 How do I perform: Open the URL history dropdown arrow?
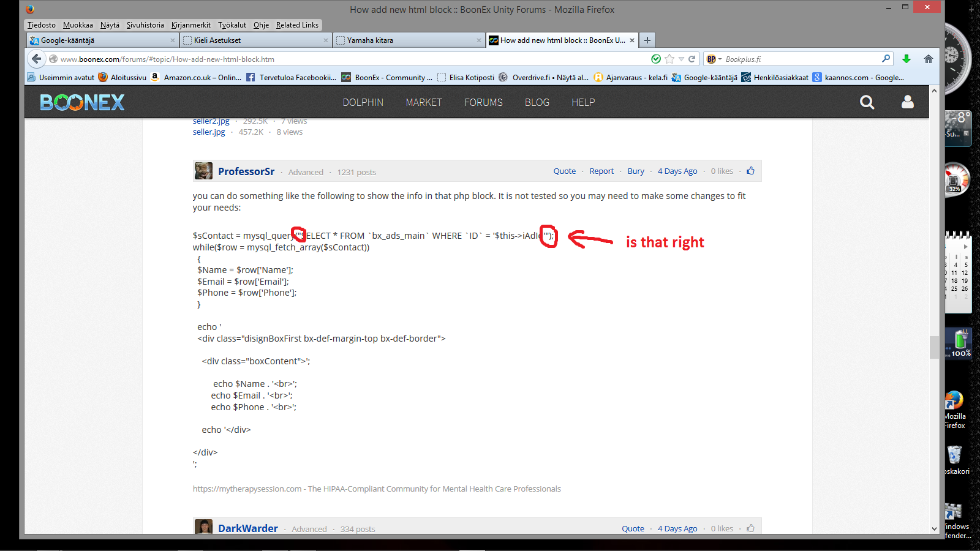[x=681, y=59]
